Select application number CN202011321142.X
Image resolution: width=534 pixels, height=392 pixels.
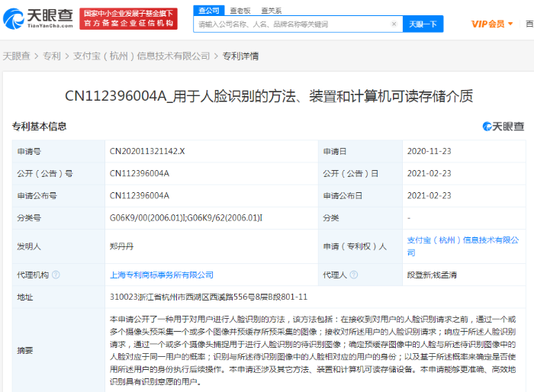pos(147,151)
